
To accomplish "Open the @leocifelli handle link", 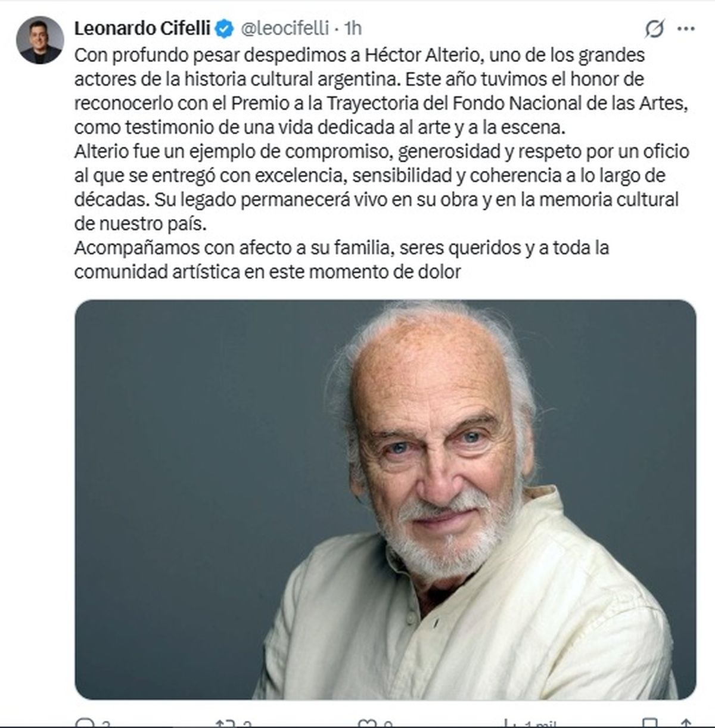I will pos(284,28).
